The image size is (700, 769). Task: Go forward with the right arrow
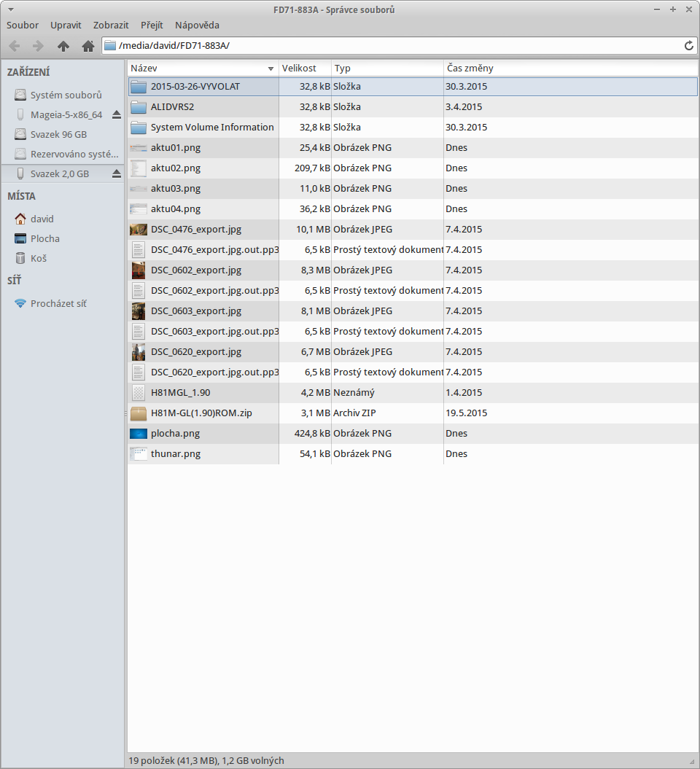(x=38, y=46)
